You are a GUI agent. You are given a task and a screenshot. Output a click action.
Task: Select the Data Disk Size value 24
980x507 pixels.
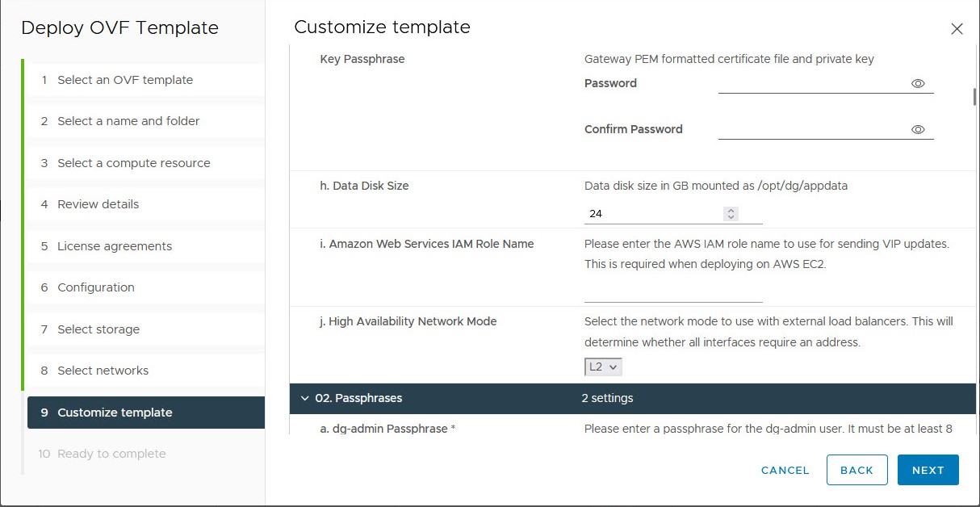[638, 213]
